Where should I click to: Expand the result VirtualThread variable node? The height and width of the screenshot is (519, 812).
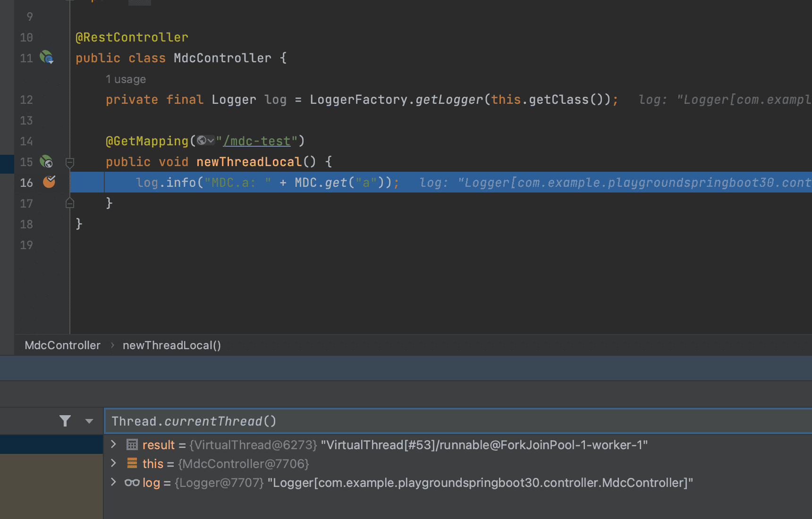click(x=113, y=444)
